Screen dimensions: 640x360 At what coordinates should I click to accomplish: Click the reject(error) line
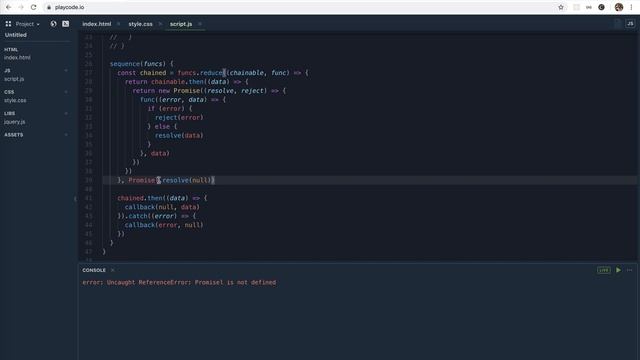pyautogui.click(x=179, y=118)
